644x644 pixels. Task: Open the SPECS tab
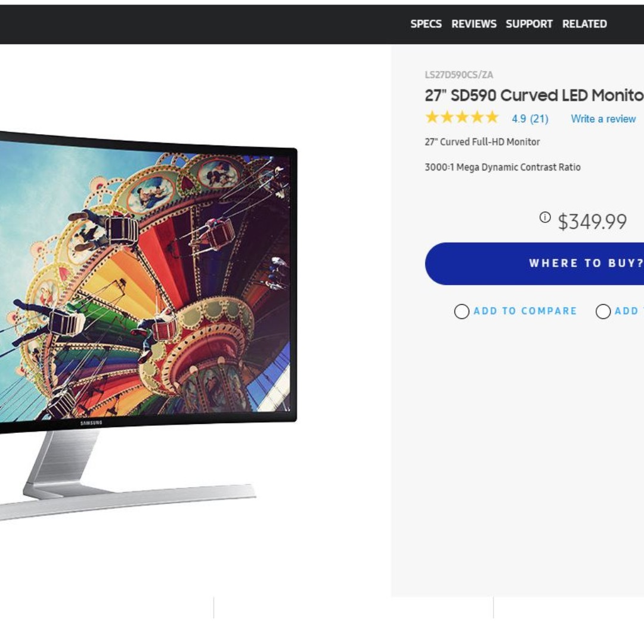(426, 24)
